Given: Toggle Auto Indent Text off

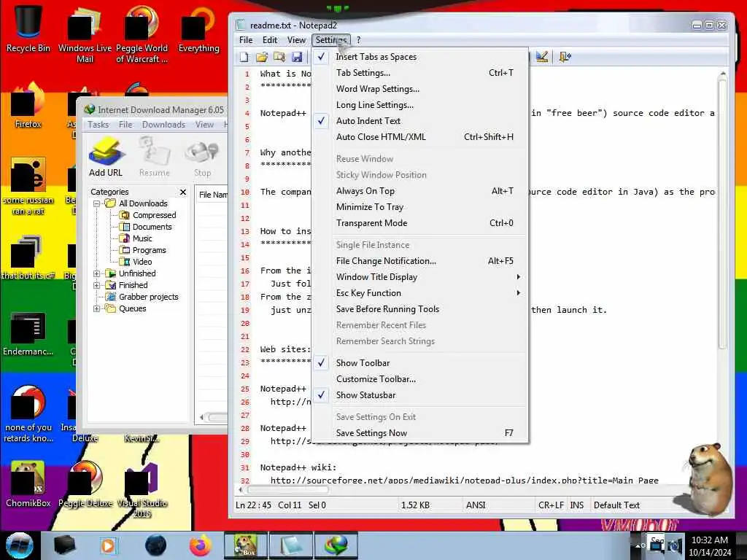Looking at the screenshot, I should pyautogui.click(x=419, y=121).
